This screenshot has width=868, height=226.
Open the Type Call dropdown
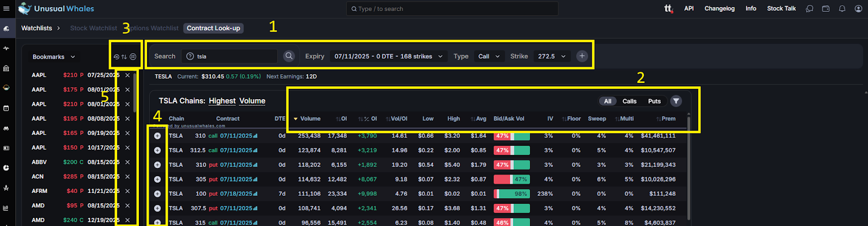coord(489,56)
